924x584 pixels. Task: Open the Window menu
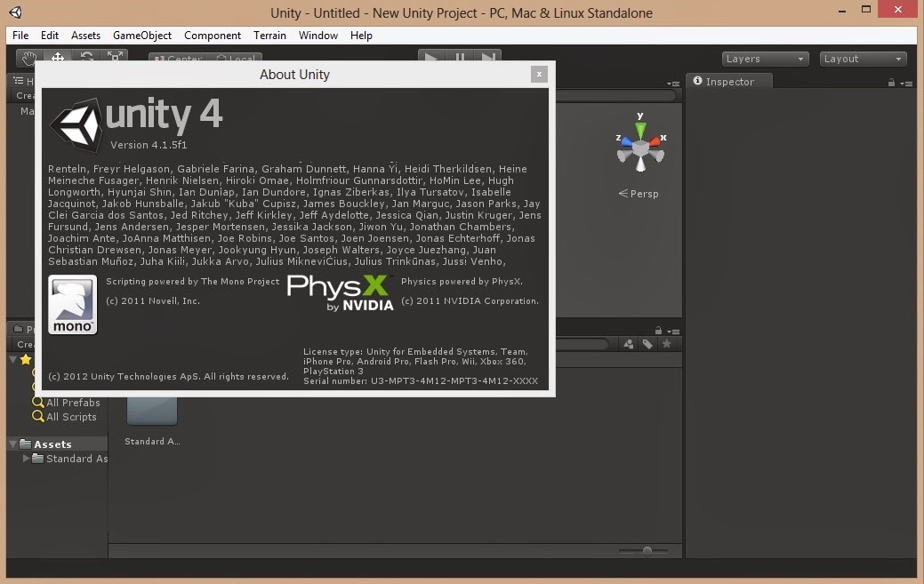pyautogui.click(x=318, y=36)
